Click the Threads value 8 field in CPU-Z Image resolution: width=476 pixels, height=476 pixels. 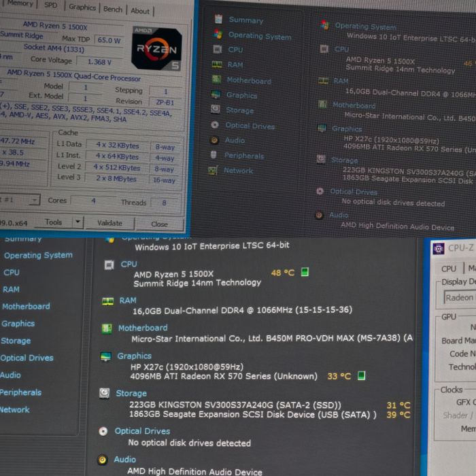click(165, 203)
